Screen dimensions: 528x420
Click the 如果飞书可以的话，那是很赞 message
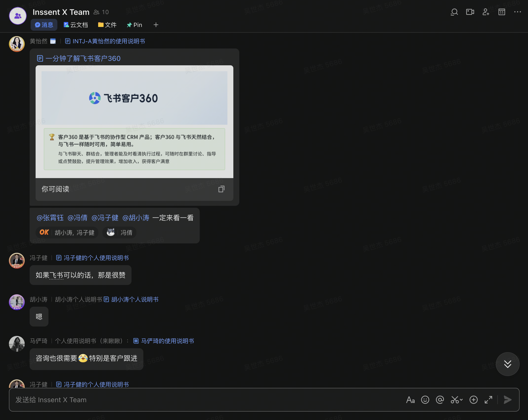(81, 275)
